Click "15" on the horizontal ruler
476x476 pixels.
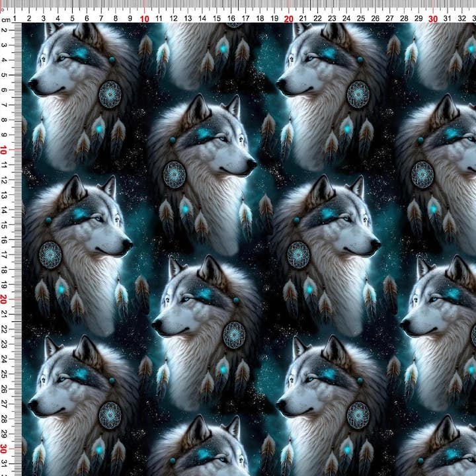point(217,19)
